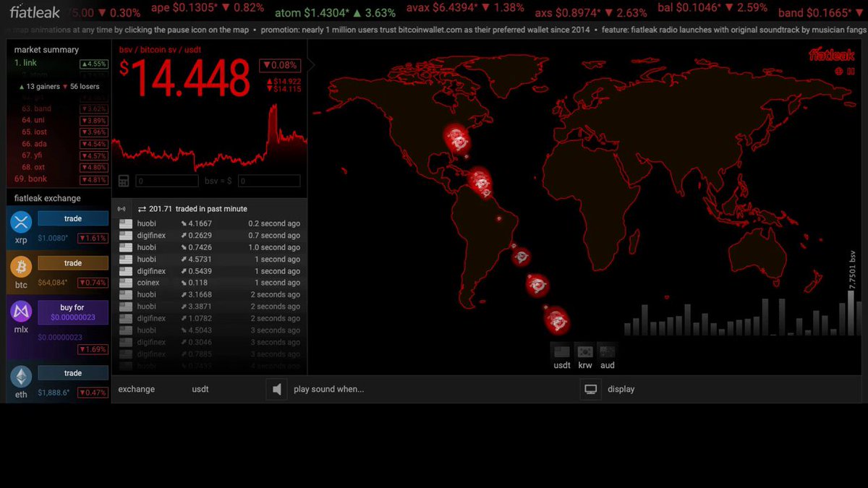
Task: Click the Ethereum ETH coin icon
Action: tap(21, 377)
